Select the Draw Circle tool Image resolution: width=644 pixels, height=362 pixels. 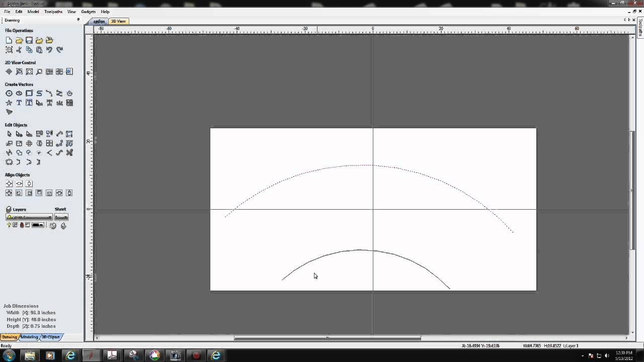pyautogui.click(x=9, y=94)
